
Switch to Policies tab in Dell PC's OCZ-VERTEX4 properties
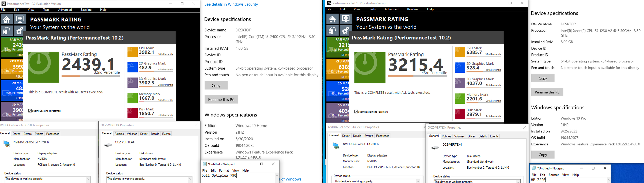coord(119,134)
